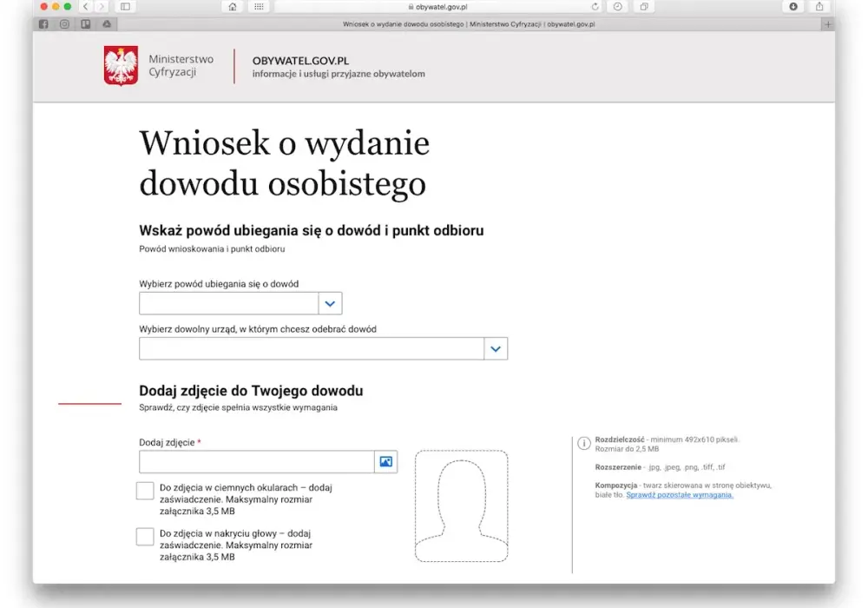Open the OBYWATEL.GOV.PL site title link
The width and height of the screenshot is (868, 608).
coord(300,60)
